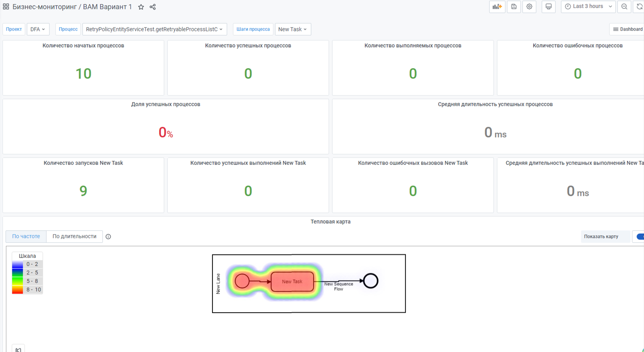Click the New Task node in diagram
This screenshot has height=352, width=644.
coord(292,281)
